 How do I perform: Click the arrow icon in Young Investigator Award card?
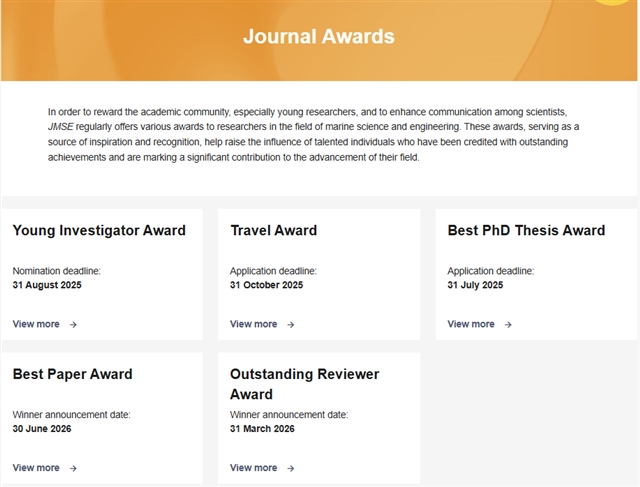[x=73, y=324]
